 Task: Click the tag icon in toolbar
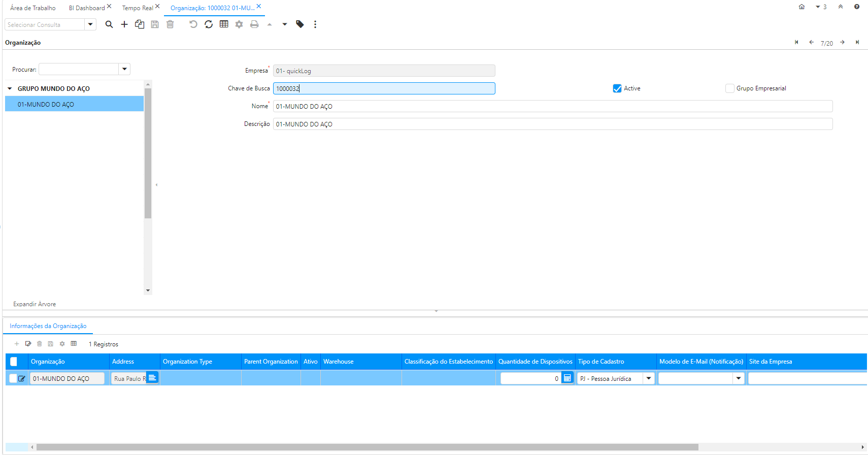tap(300, 24)
